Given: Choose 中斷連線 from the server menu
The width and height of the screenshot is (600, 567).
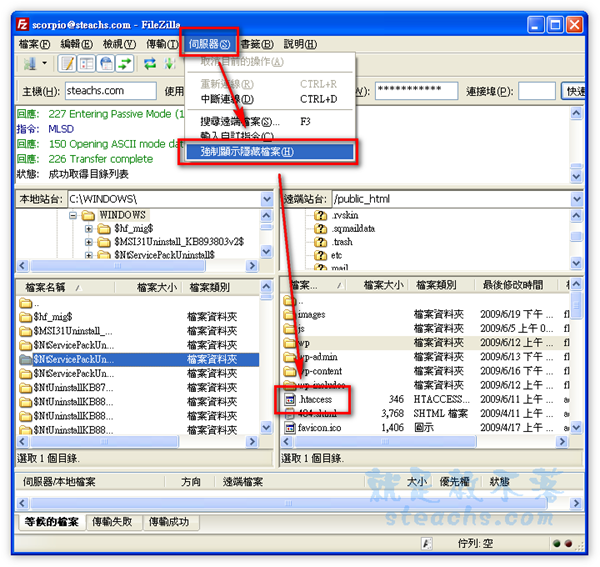Looking at the screenshot, I should pos(227,99).
